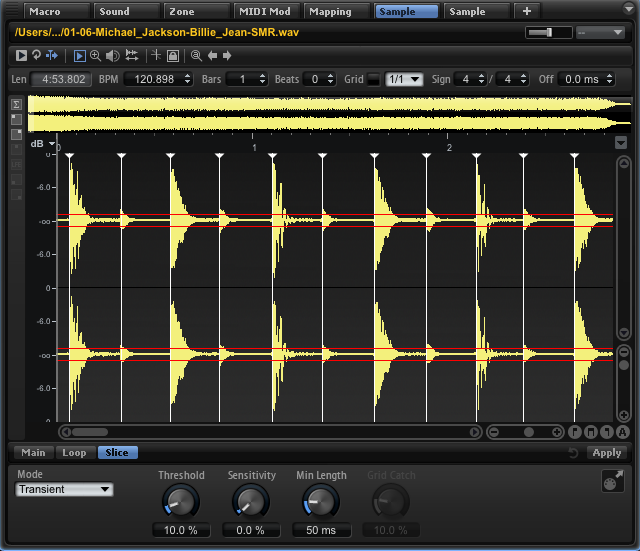Click the plus zoom-in button
Screen dimensions: 640x551
557,432
